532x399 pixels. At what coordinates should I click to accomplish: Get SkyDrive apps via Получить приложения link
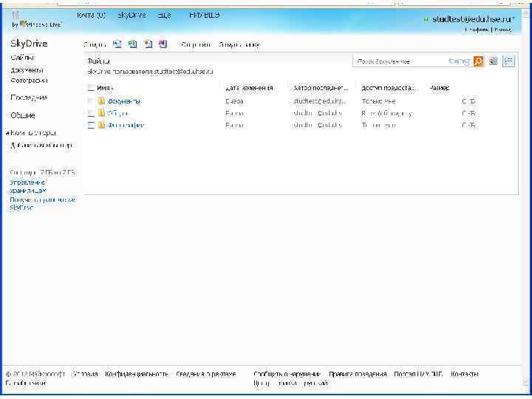[x=42, y=204]
